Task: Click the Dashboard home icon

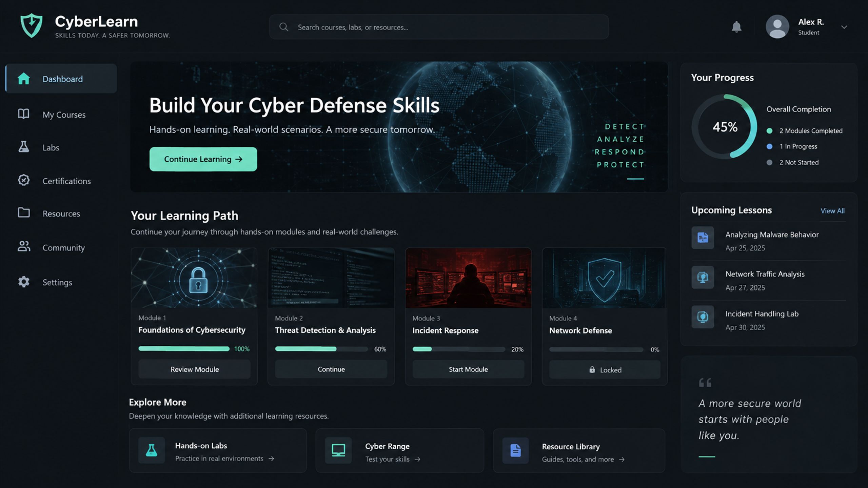Action: 23,79
